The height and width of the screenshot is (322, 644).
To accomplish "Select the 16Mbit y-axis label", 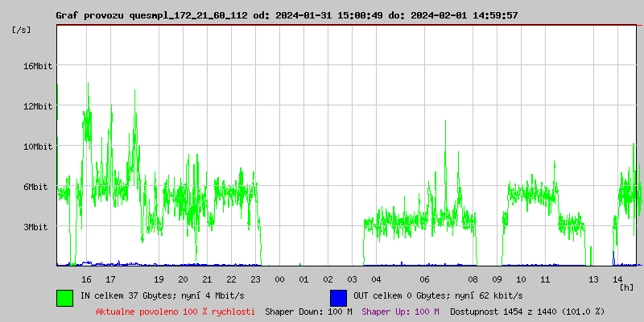I will pyautogui.click(x=37, y=66).
